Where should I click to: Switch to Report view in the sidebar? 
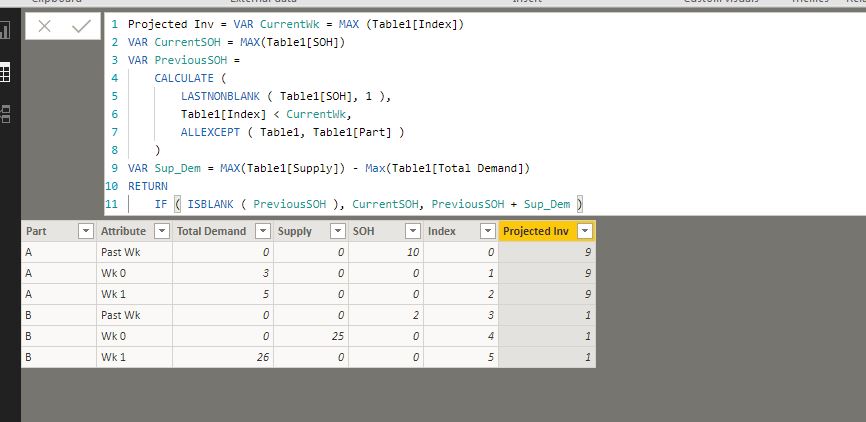click(x=4, y=30)
